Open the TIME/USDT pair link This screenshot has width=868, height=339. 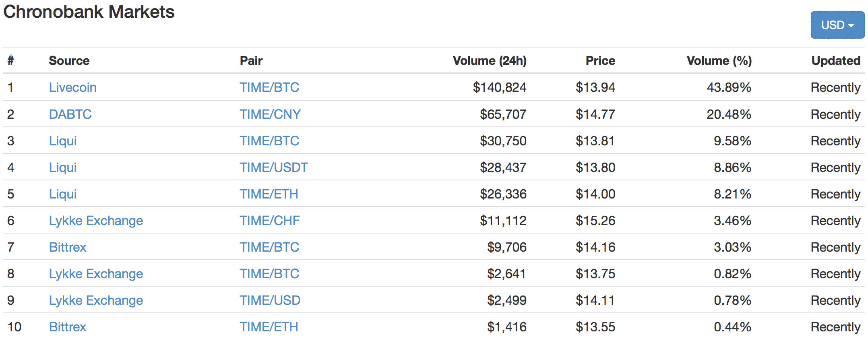point(274,167)
